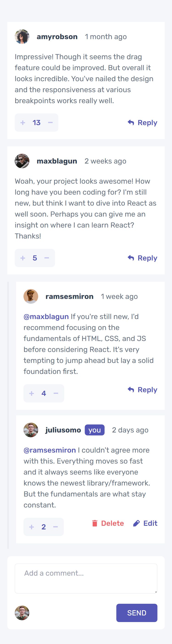The width and height of the screenshot is (172, 644).
Task: Reply to ramsesmiron's comment
Action: point(142,389)
